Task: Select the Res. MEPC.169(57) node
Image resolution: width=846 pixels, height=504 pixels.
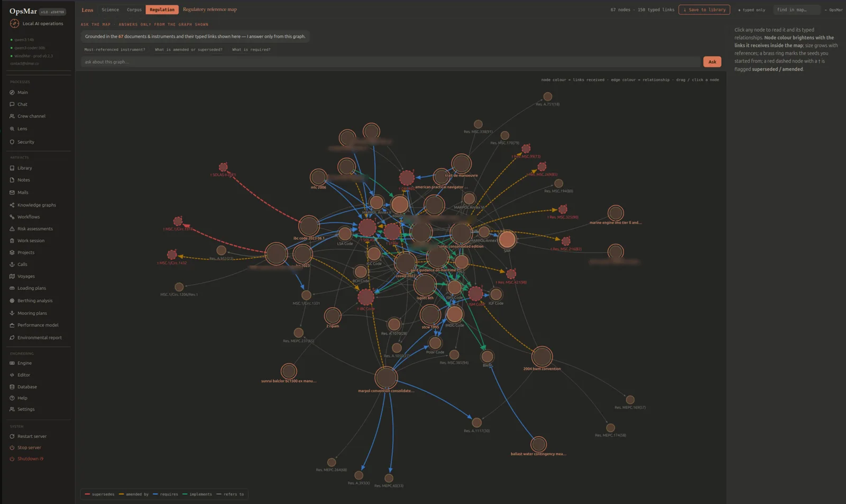Action: [630, 400]
